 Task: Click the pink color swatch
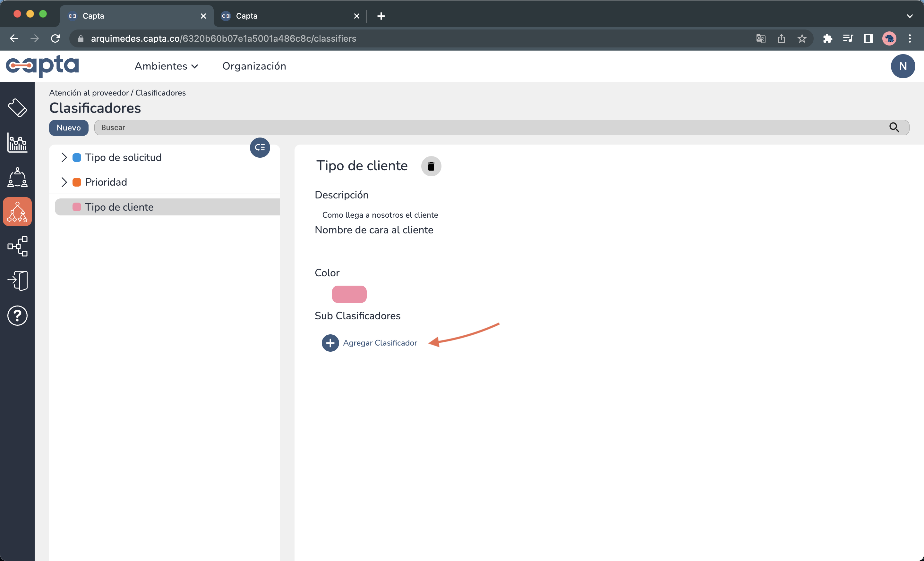pyautogui.click(x=349, y=294)
